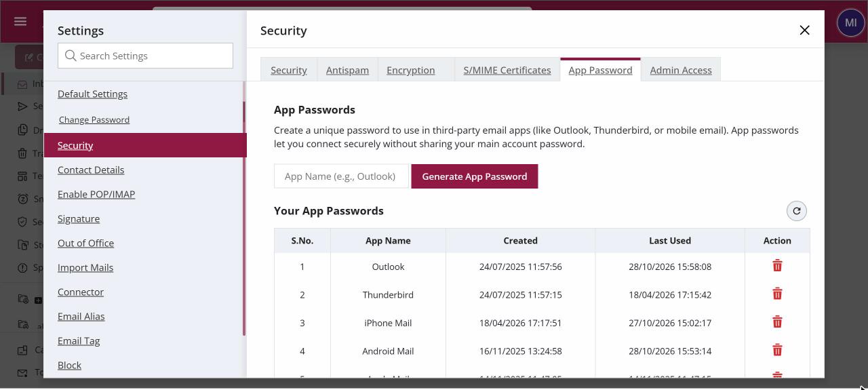Open Email Tag settings
This screenshot has width=868, height=390.
[x=79, y=340]
